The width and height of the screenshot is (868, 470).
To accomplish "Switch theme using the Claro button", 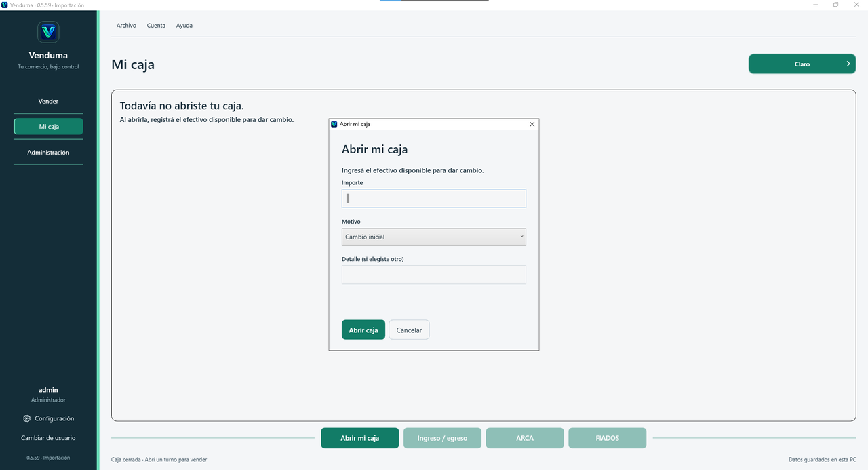I will tap(802, 64).
